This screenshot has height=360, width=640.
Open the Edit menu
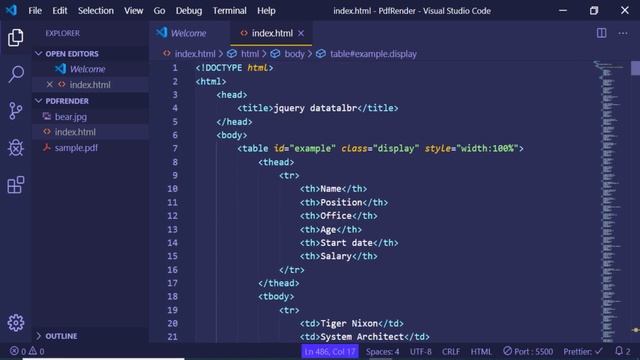pos(60,11)
